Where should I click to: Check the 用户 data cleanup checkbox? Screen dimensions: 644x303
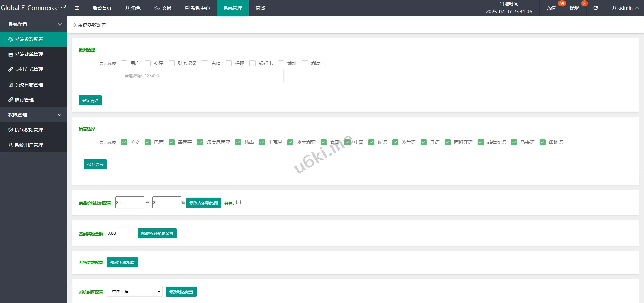pos(124,63)
